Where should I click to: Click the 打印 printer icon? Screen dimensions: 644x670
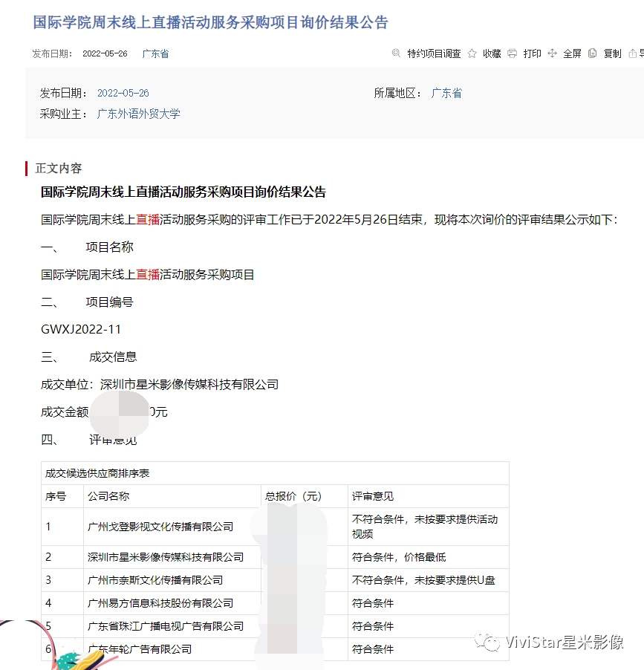[x=513, y=53]
